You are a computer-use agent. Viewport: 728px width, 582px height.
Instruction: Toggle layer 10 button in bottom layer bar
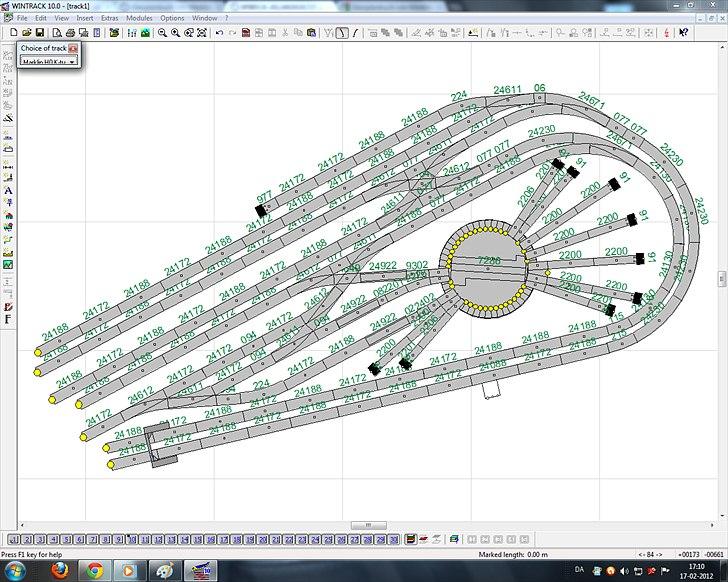pos(132,539)
